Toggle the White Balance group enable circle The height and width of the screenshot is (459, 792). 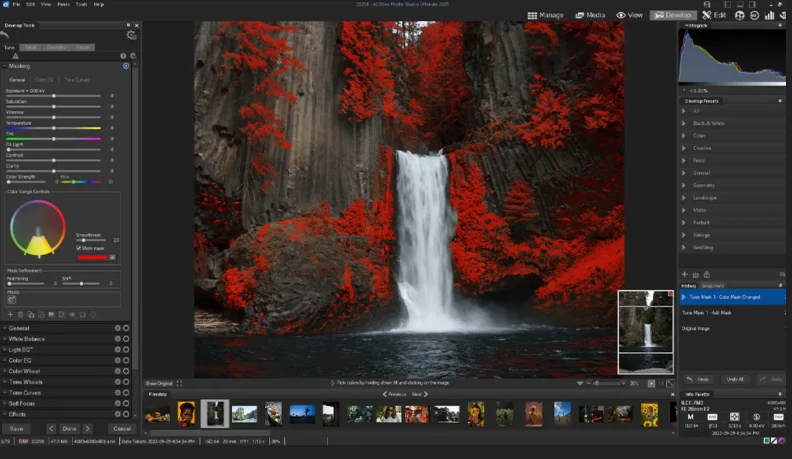[126, 339]
